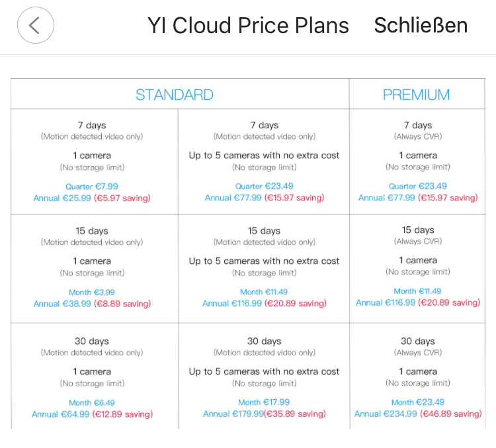Select Annual €116.99 premium 15 days CVR

(386, 302)
